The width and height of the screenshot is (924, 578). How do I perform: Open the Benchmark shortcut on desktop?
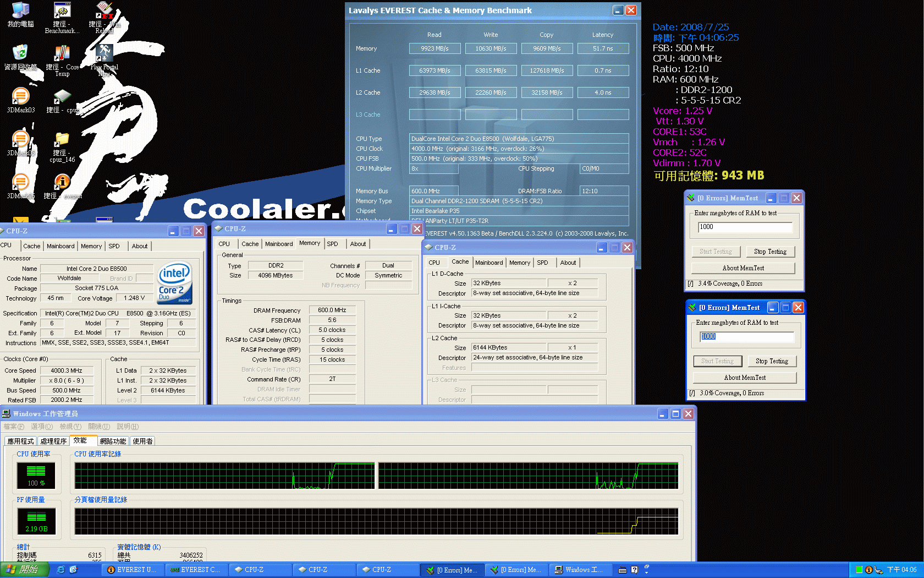62,18
